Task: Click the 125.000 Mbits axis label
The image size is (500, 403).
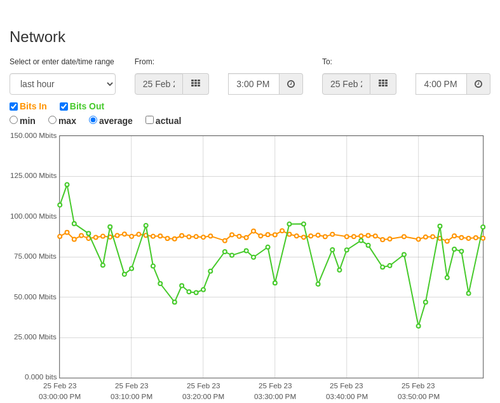Action: [x=33, y=176]
